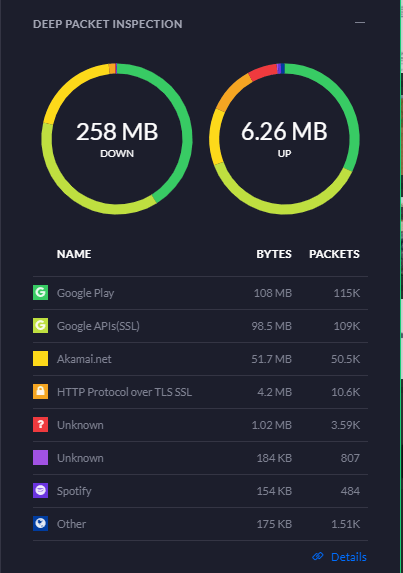
Task: Click the green Google Play icon
Action: [41, 293]
